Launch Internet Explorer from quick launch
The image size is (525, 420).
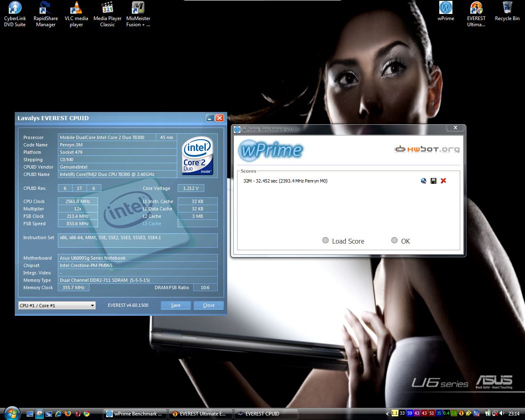[58, 414]
